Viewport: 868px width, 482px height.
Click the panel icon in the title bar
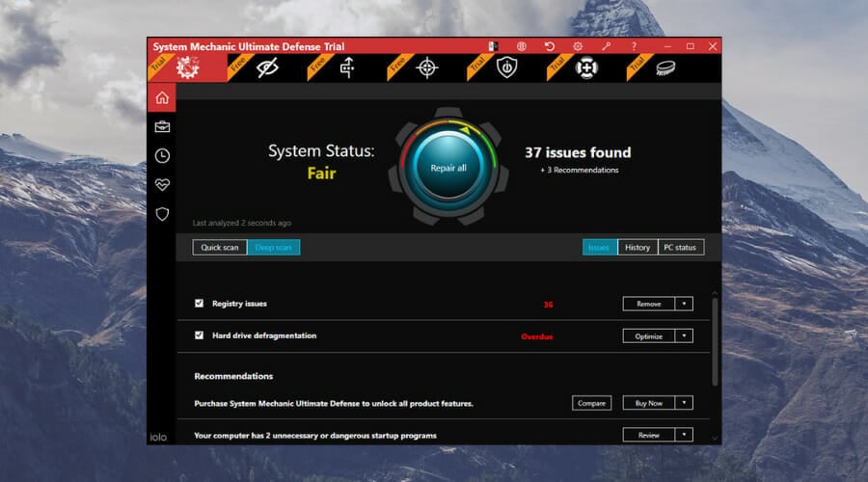click(x=493, y=46)
